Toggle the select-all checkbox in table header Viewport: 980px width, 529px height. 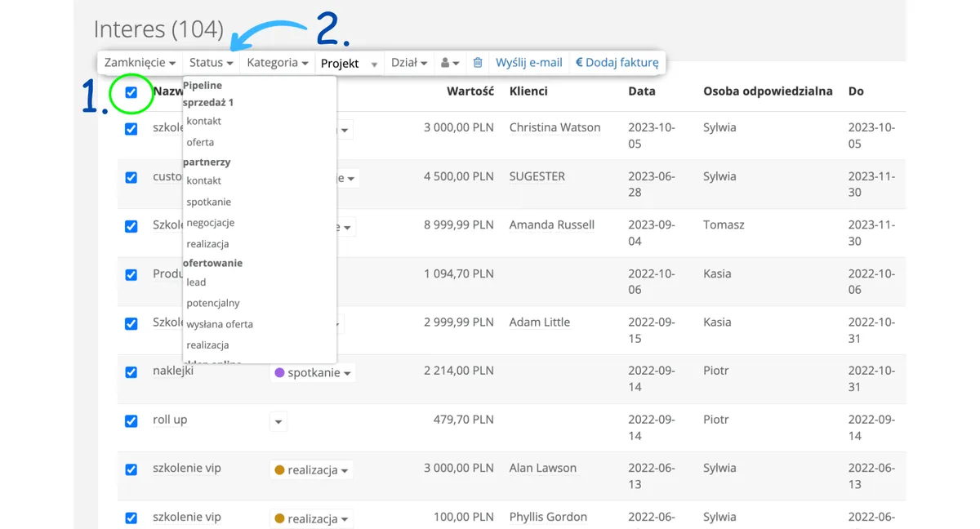[131, 92]
